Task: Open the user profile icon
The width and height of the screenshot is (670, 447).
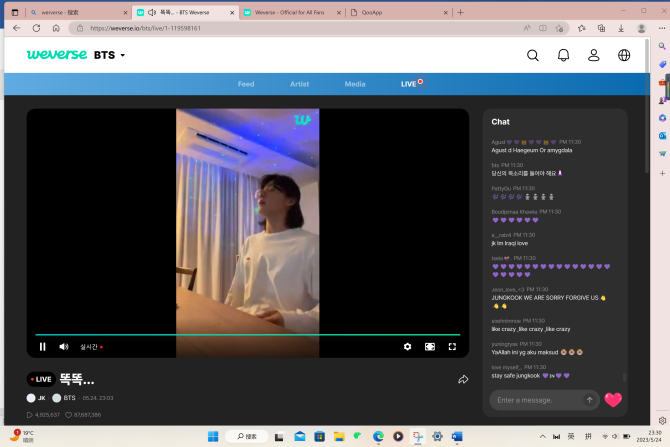Action: coord(594,56)
